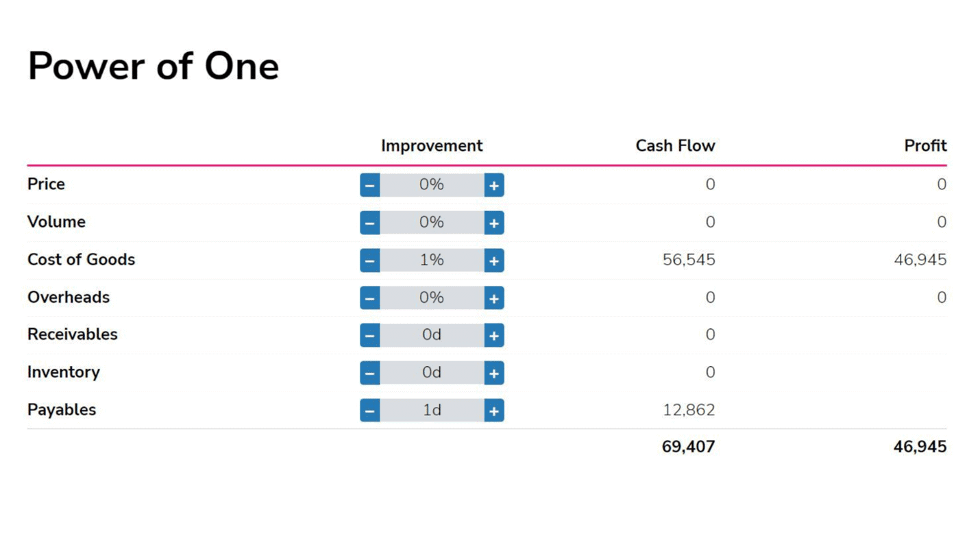Increase Payables days with plus button

[494, 411]
